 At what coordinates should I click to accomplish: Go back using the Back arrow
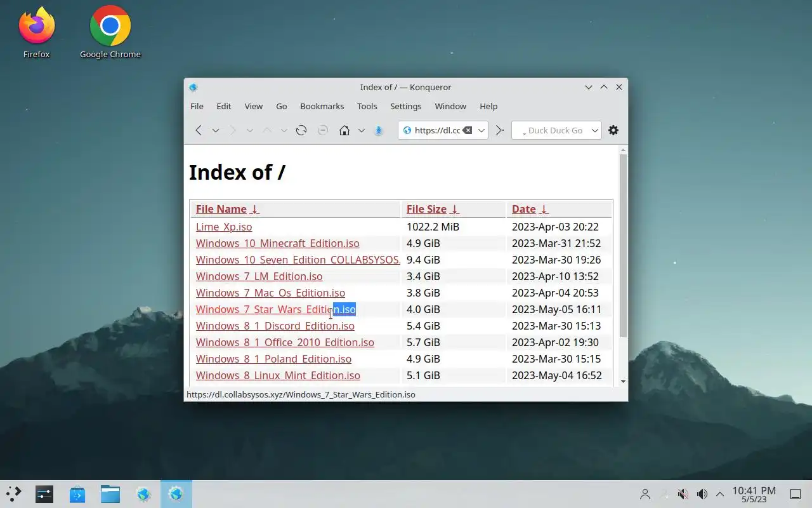click(x=199, y=130)
